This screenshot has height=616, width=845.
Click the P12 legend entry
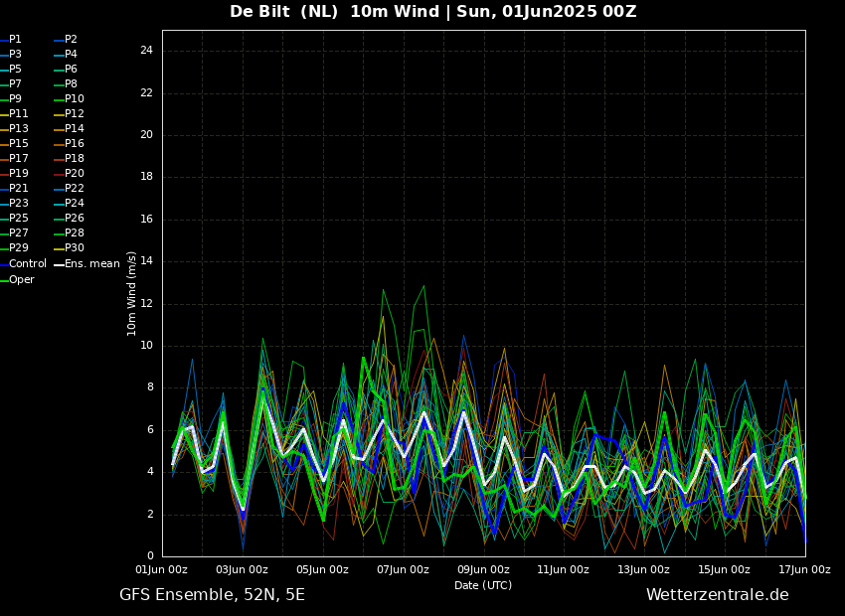point(75,114)
